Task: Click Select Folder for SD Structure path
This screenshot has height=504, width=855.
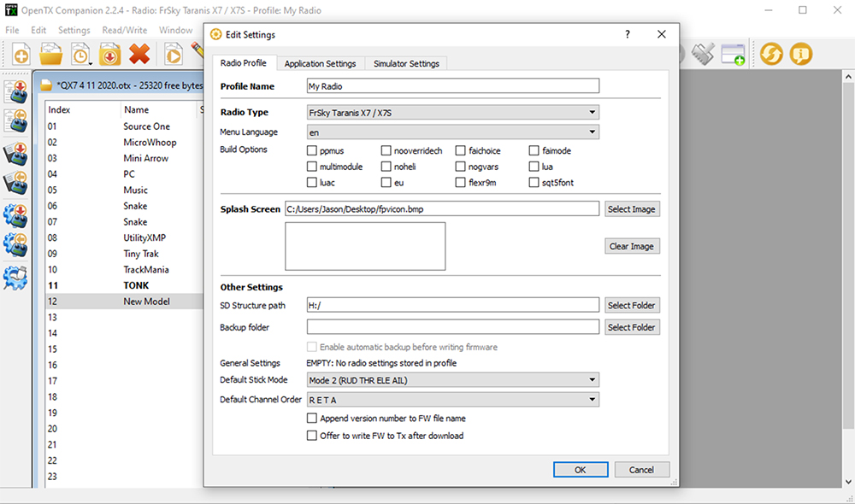Action: point(632,305)
